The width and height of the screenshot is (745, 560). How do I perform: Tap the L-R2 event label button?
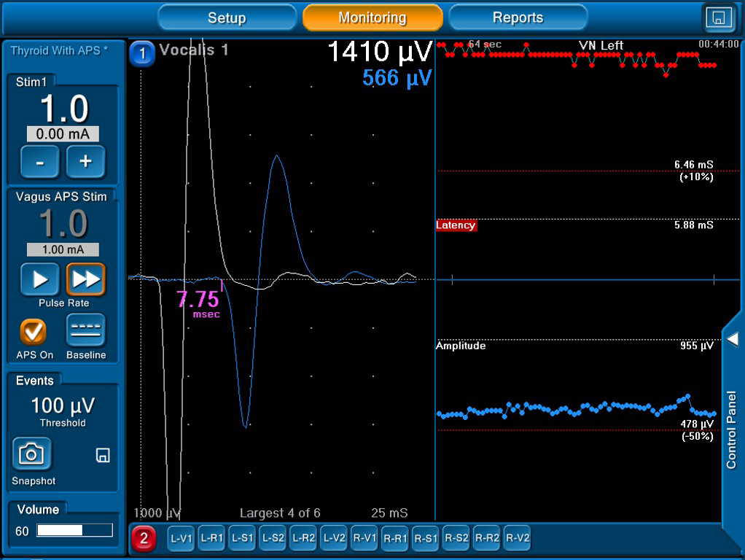click(x=304, y=539)
